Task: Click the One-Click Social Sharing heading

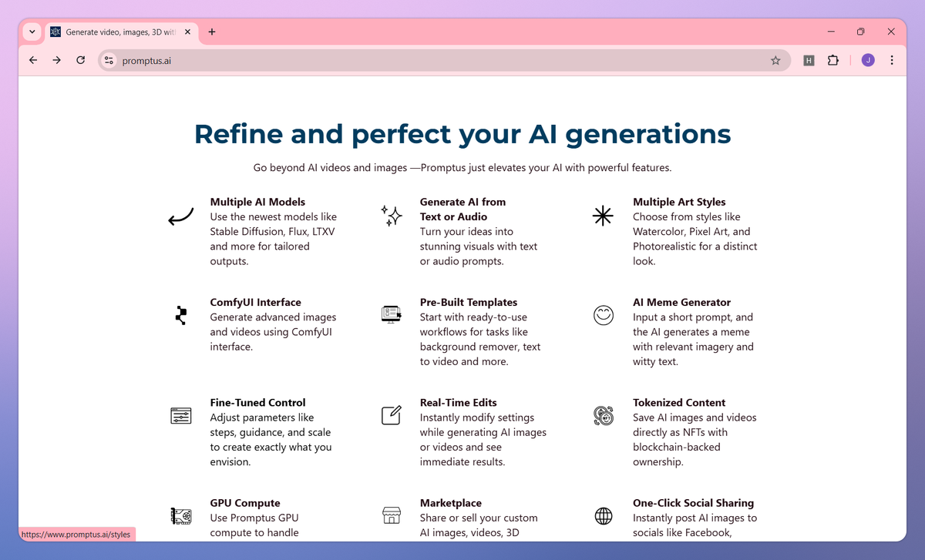Action: [693, 503]
